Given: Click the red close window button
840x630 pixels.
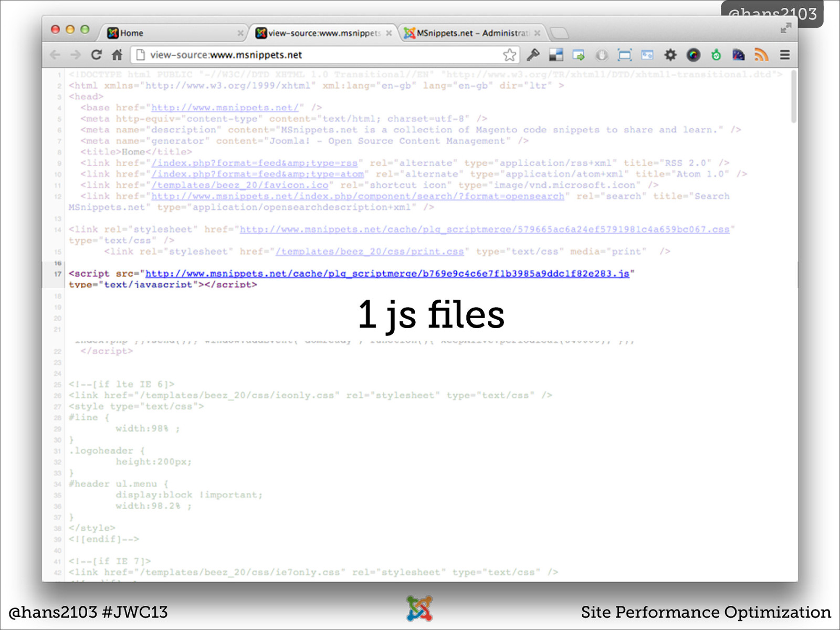Looking at the screenshot, I should click(x=55, y=29).
